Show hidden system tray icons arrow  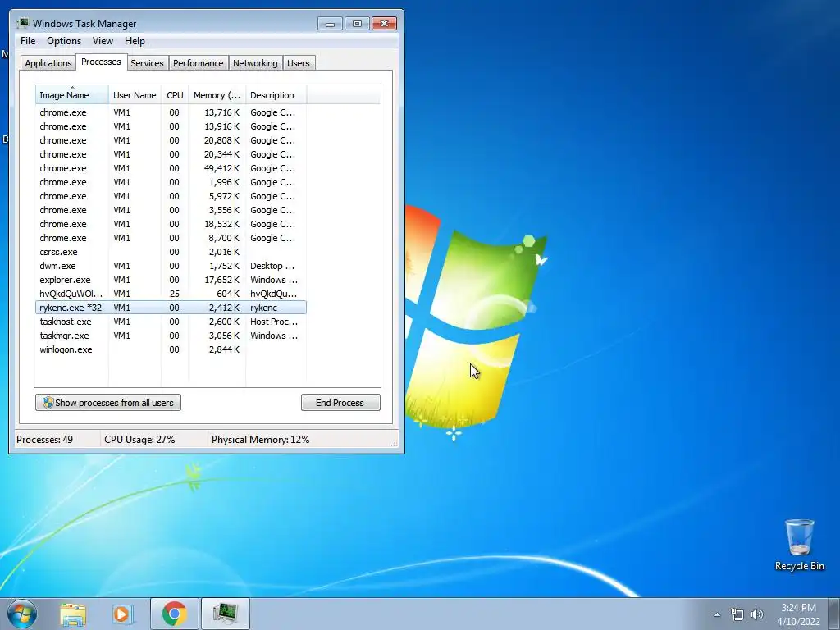point(717,614)
